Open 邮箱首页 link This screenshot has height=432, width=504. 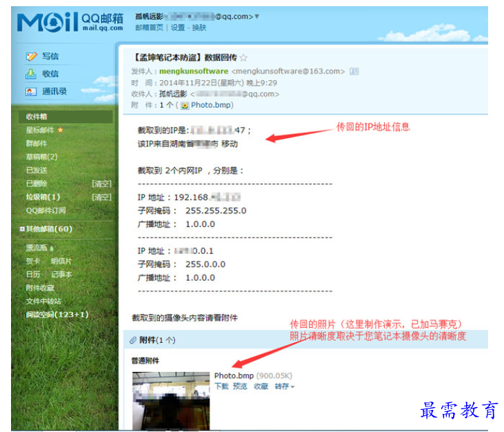149,28
